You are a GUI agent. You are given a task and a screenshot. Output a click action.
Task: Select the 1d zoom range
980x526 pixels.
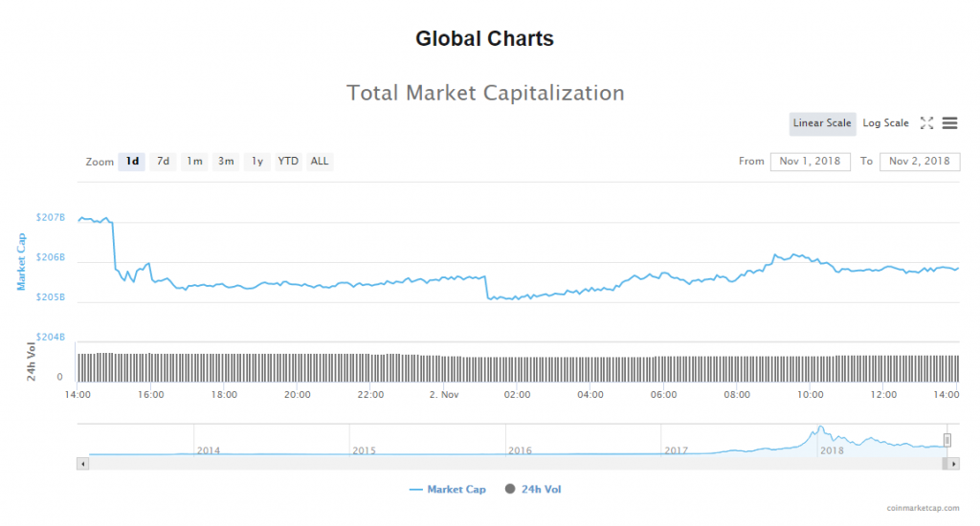tap(132, 162)
